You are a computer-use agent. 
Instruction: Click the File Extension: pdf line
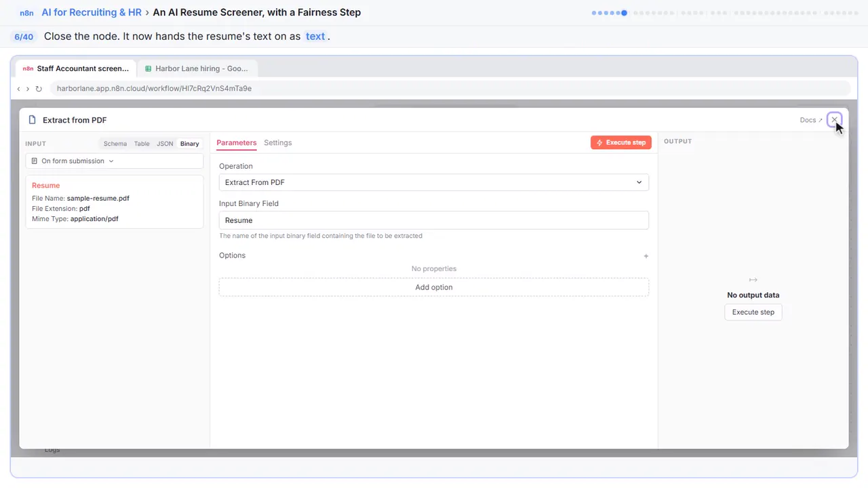point(61,209)
